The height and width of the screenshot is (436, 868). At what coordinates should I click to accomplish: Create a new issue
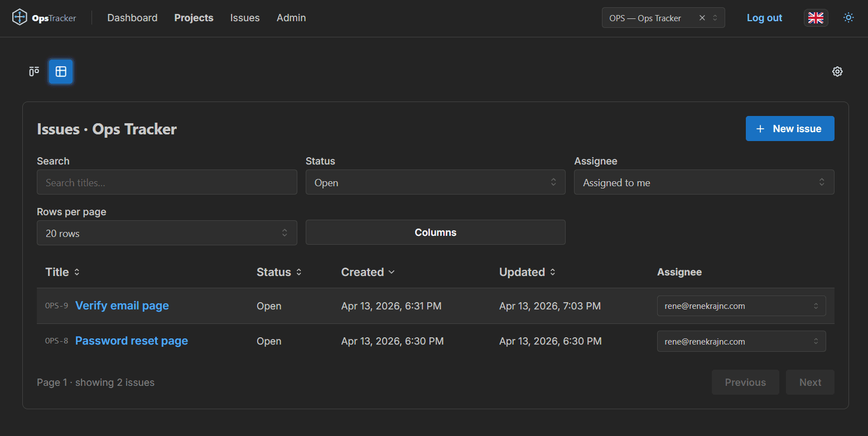[789, 128]
